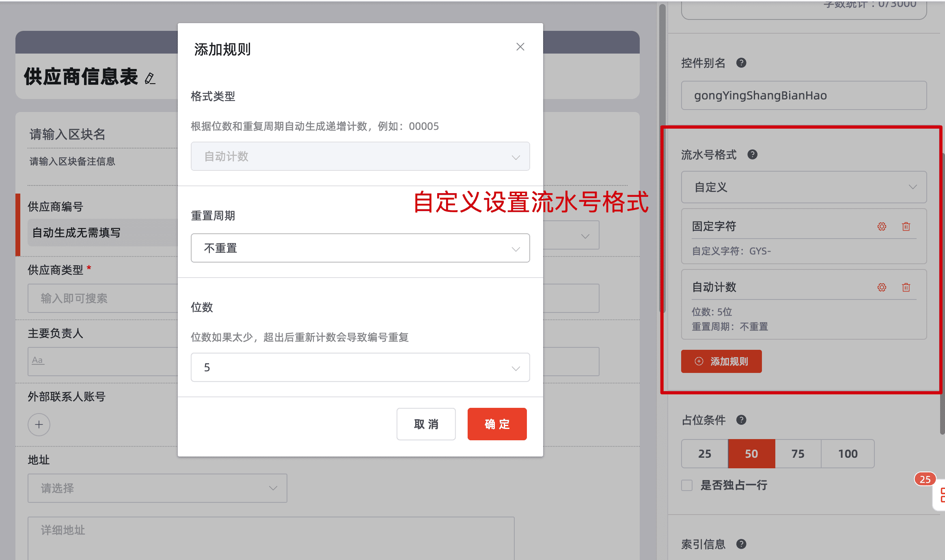Click help icon next to 流水号格式
The image size is (945, 560).
752,155
